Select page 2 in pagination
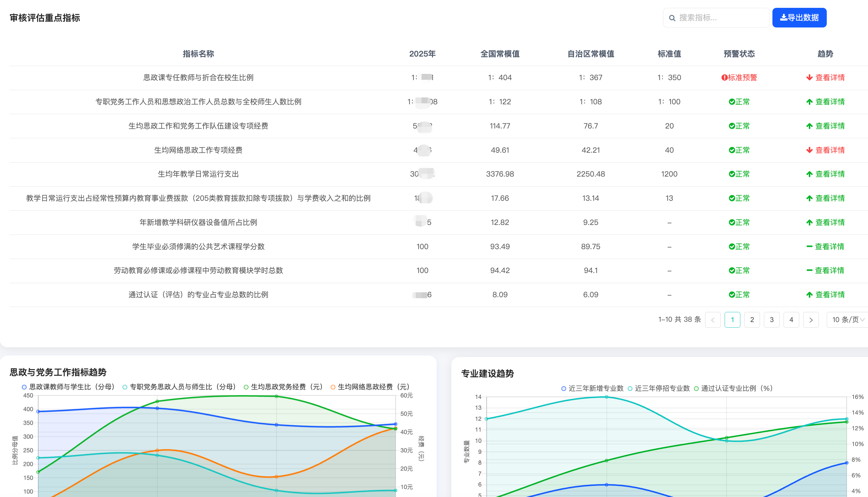 pos(752,319)
